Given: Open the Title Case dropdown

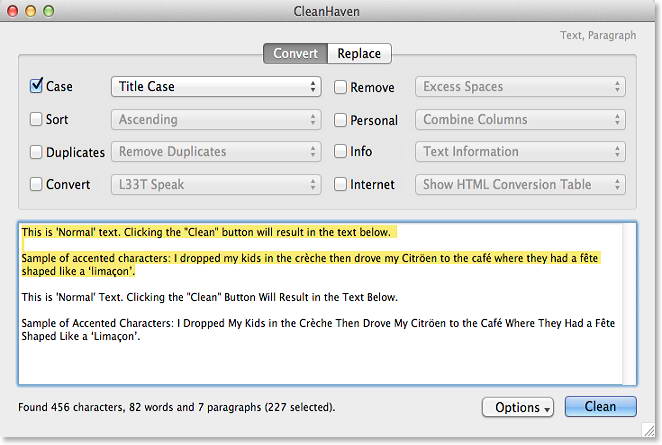Looking at the screenshot, I should tap(216, 87).
